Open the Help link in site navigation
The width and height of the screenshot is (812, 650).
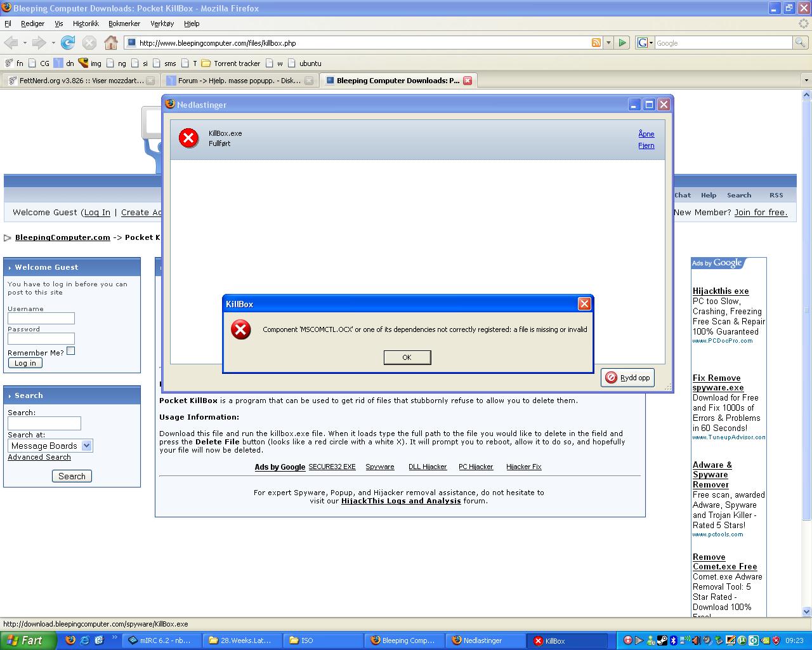click(709, 196)
